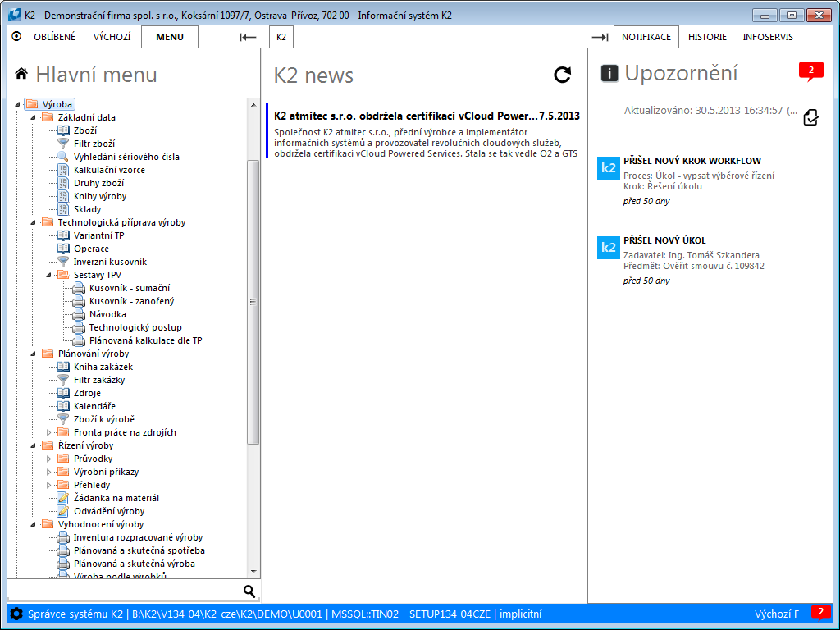This screenshot has width=840, height=630.
Task: Click the magnifier icon of Vyhledání sériového čísla
Action: [x=63, y=157]
